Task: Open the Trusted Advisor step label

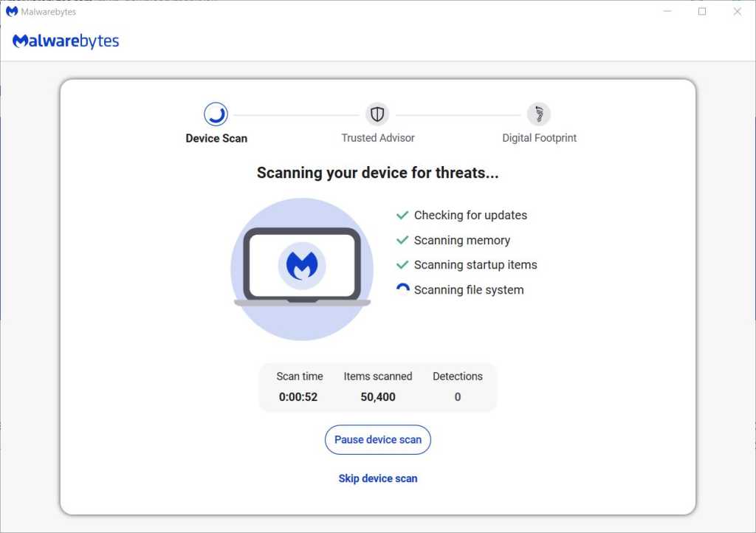Action: (x=378, y=138)
